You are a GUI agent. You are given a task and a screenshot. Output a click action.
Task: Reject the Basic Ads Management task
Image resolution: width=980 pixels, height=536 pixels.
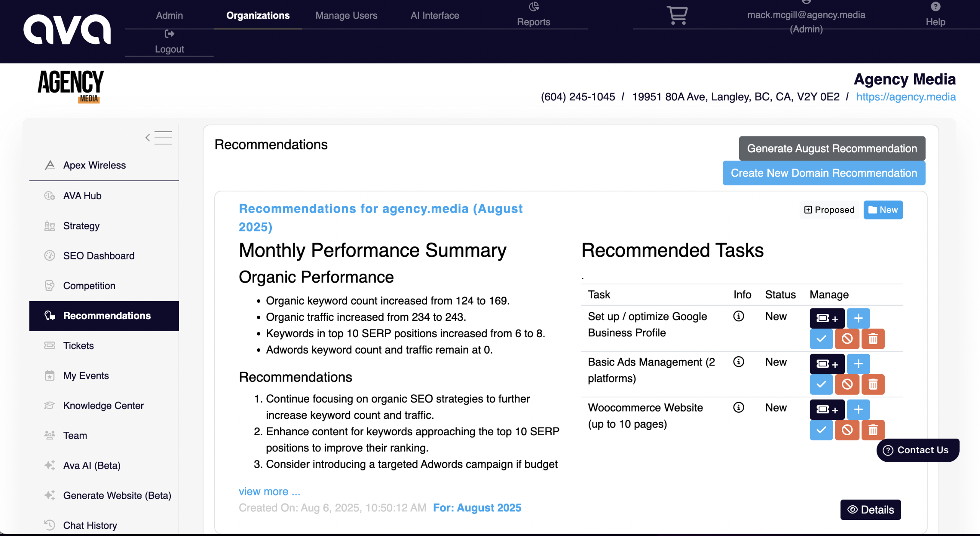click(x=847, y=384)
